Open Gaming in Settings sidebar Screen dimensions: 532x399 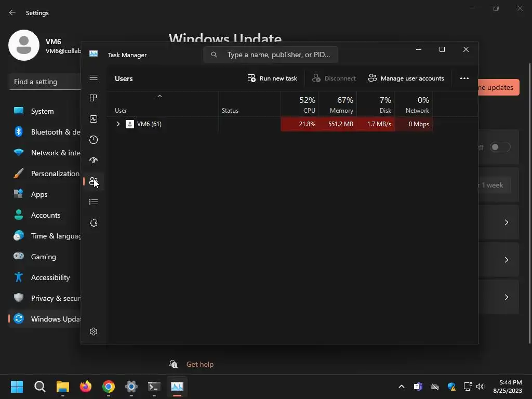(x=45, y=257)
